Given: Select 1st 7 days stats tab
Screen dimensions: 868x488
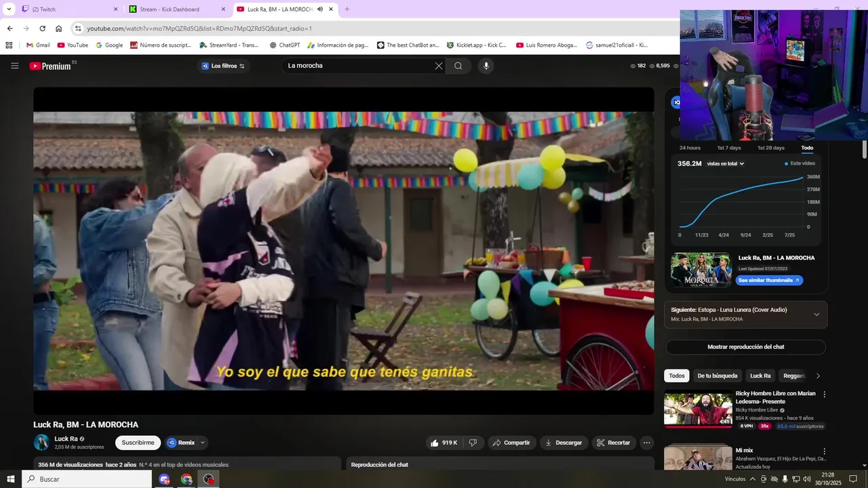Looking at the screenshot, I should click(729, 148).
